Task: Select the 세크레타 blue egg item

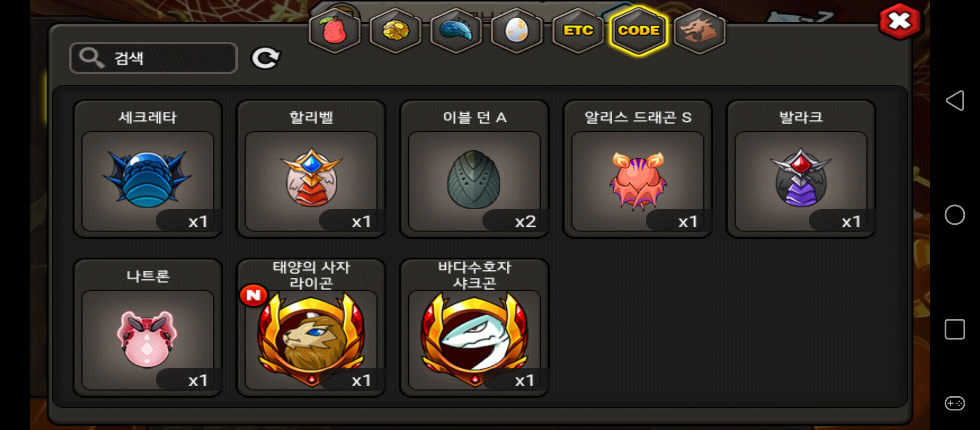Action: [148, 169]
